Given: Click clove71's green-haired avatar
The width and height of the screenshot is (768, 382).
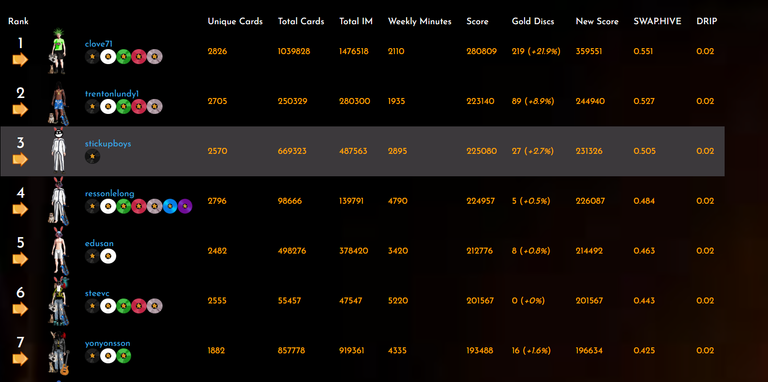Looking at the screenshot, I should (58, 51).
